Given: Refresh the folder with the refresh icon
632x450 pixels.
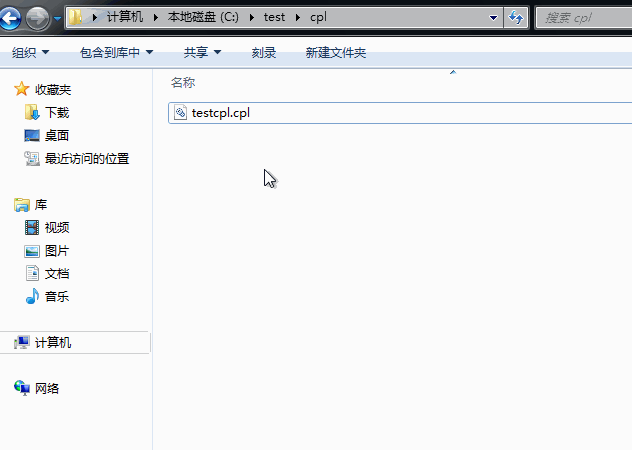Looking at the screenshot, I should (516, 18).
